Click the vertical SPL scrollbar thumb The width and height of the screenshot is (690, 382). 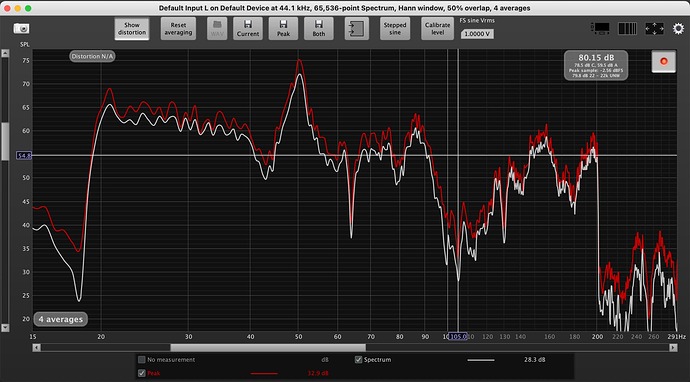5,142
